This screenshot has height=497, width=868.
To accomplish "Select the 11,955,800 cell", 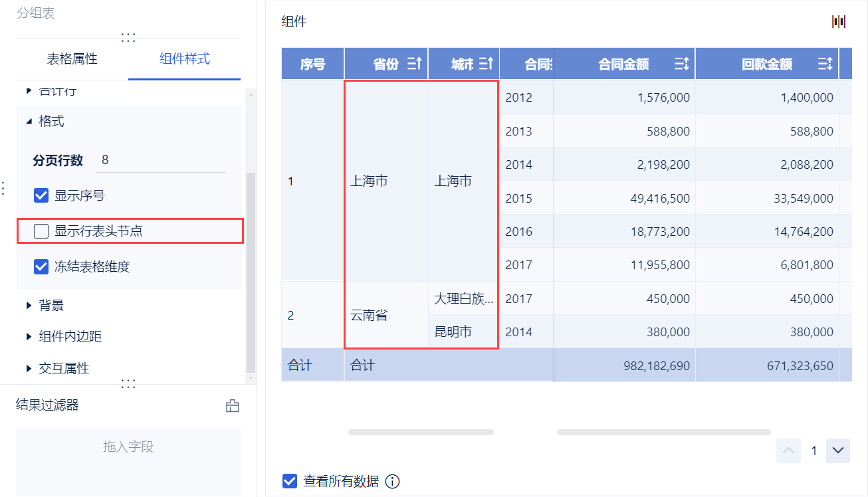I will [624, 264].
